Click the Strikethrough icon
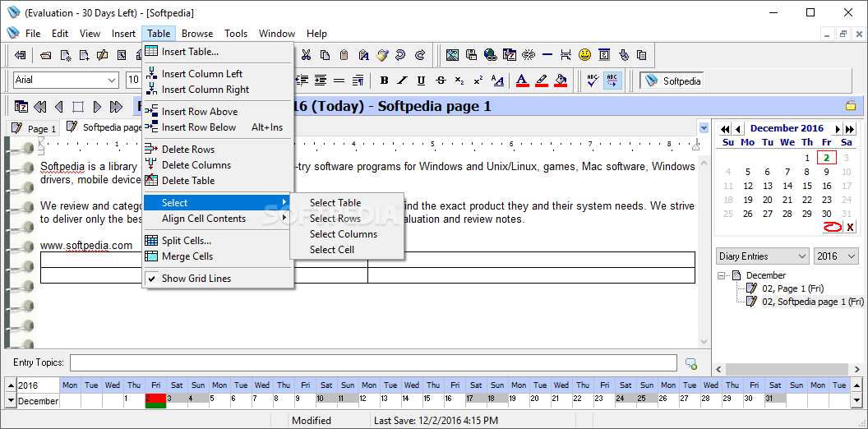This screenshot has width=868, height=429. (x=441, y=81)
